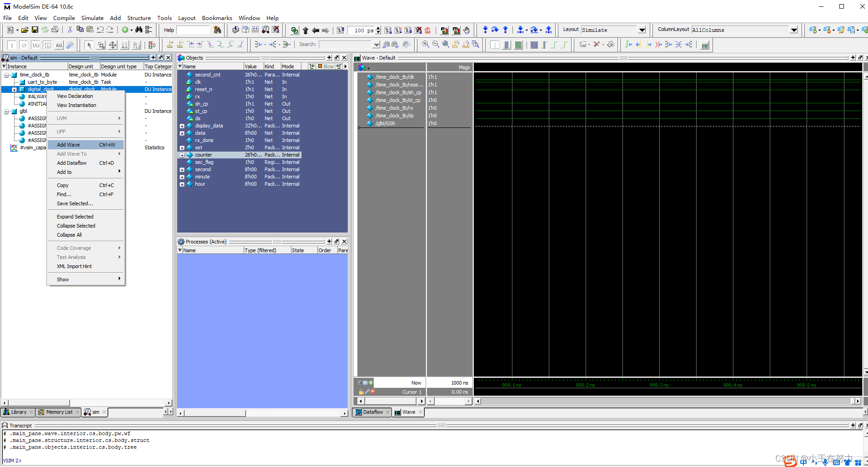Click the Step Into blue down arrow icon
Screen dimensions: 868x467
(485, 30)
